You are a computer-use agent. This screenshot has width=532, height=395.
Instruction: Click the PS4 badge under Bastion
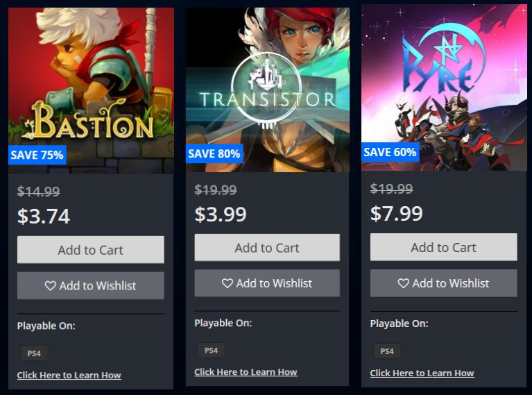tap(34, 353)
